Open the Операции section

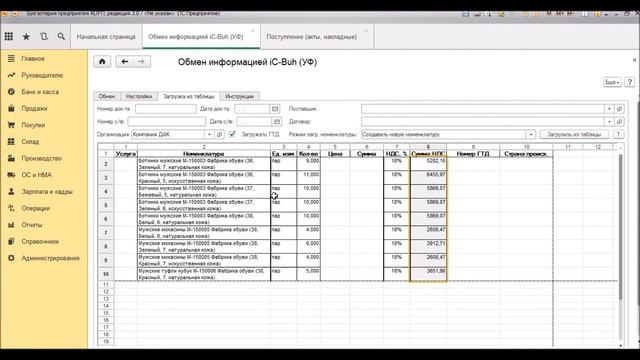tap(36, 209)
